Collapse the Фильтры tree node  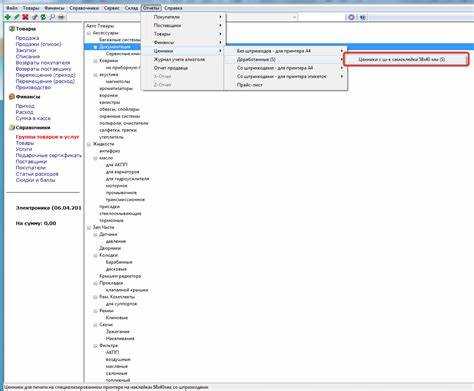(95, 346)
